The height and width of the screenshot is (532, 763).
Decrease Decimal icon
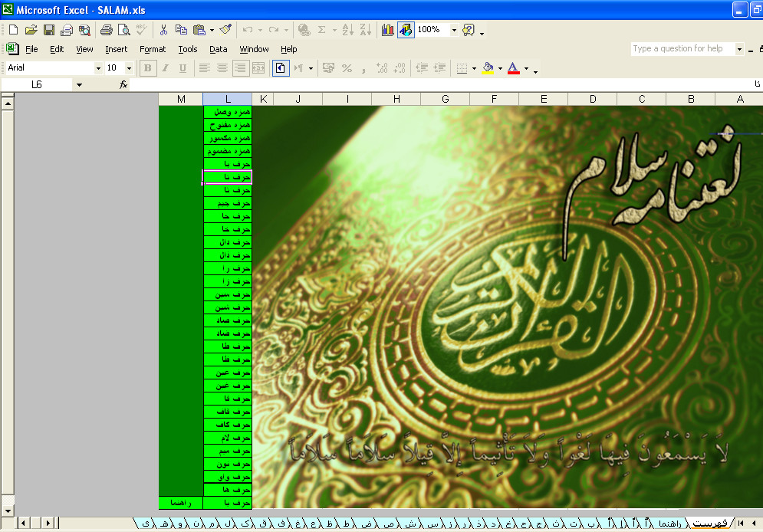(x=400, y=68)
